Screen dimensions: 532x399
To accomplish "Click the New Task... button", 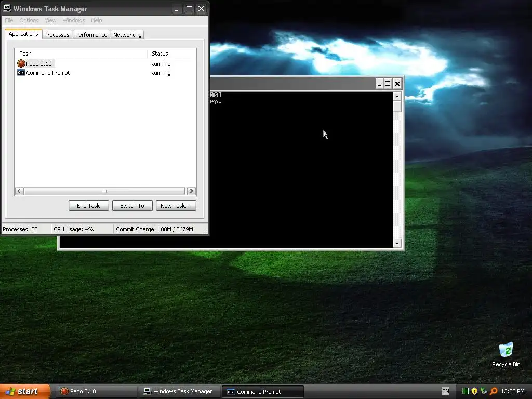I will [176, 206].
